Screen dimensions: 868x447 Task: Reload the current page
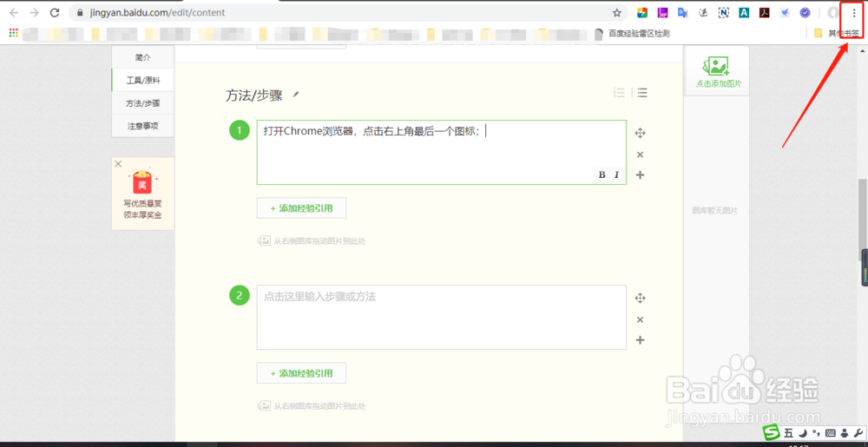click(54, 12)
